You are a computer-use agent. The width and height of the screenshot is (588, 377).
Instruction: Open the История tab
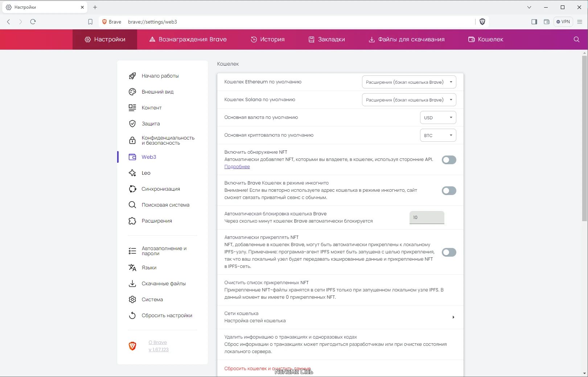(x=268, y=40)
